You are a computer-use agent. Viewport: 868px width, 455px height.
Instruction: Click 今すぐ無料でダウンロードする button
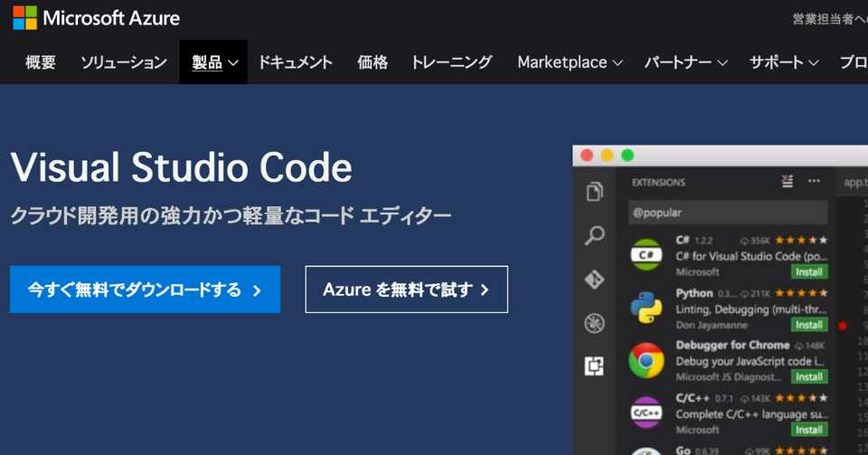[x=145, y=289]
